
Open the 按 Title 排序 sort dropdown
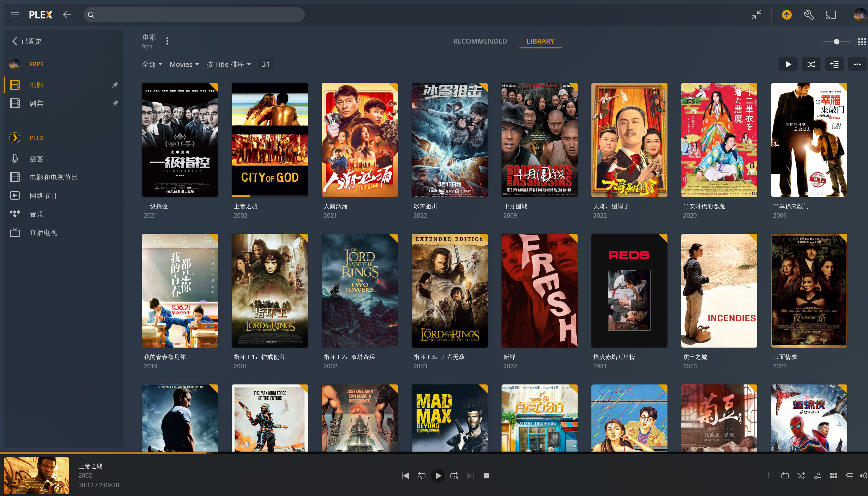(x=229, y=64)
